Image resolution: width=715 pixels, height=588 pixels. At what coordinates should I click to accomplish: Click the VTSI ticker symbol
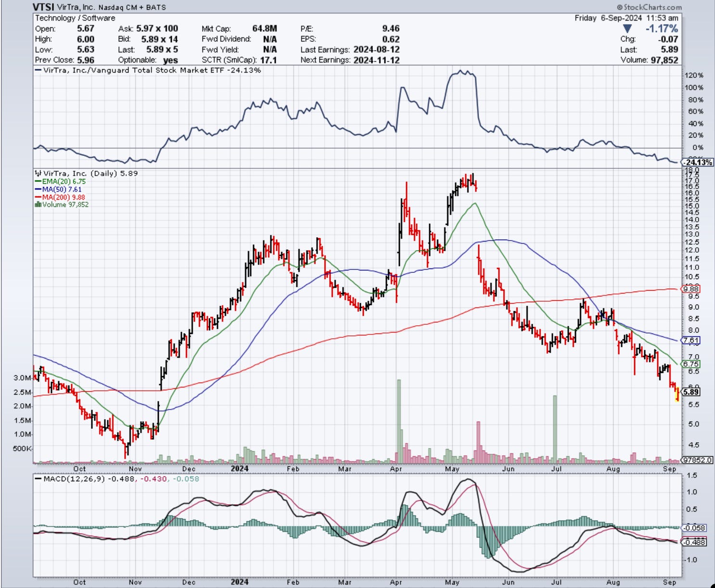click(43, 7)
